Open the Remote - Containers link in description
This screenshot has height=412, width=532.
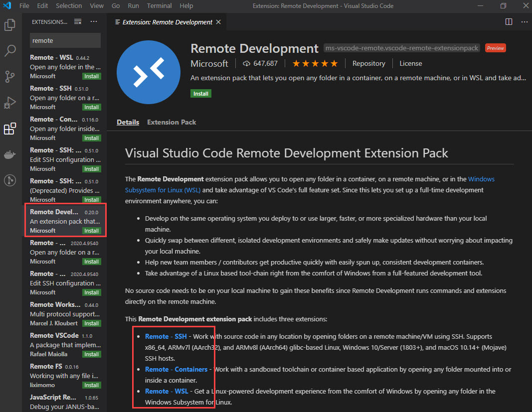pos(176,369)
